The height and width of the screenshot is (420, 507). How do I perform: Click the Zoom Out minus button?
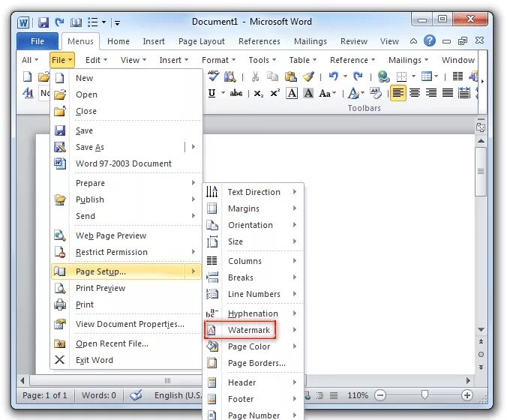coord(380,395)
